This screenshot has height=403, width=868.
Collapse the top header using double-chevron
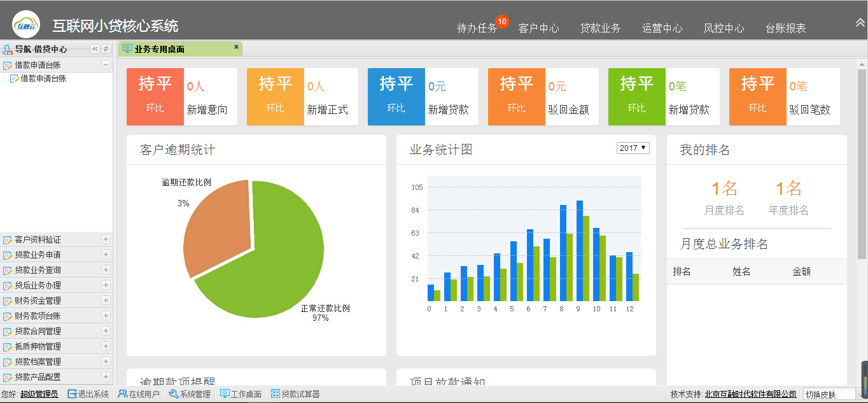point(860,22)
